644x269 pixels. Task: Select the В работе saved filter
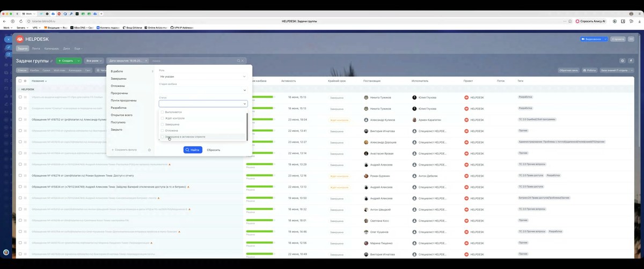click(x=117, y=71)
